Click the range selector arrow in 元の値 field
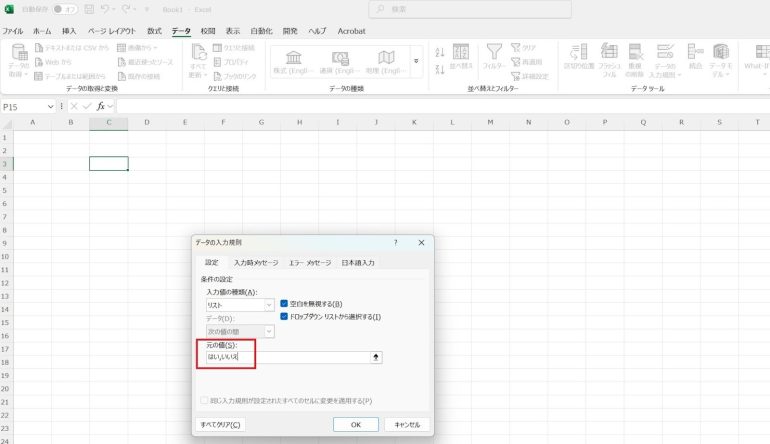This screenshot has height=444, width=770. tap(376, 357)
